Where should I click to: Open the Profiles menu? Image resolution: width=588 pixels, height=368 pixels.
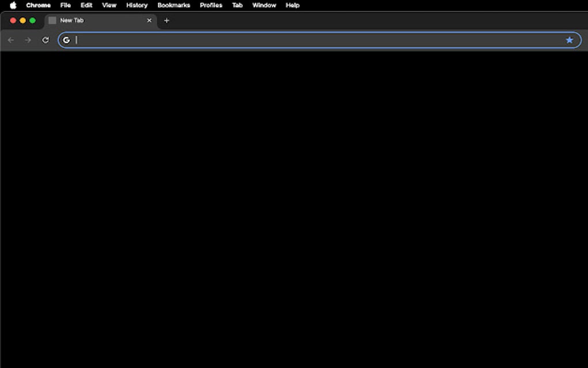coord(210,5)
